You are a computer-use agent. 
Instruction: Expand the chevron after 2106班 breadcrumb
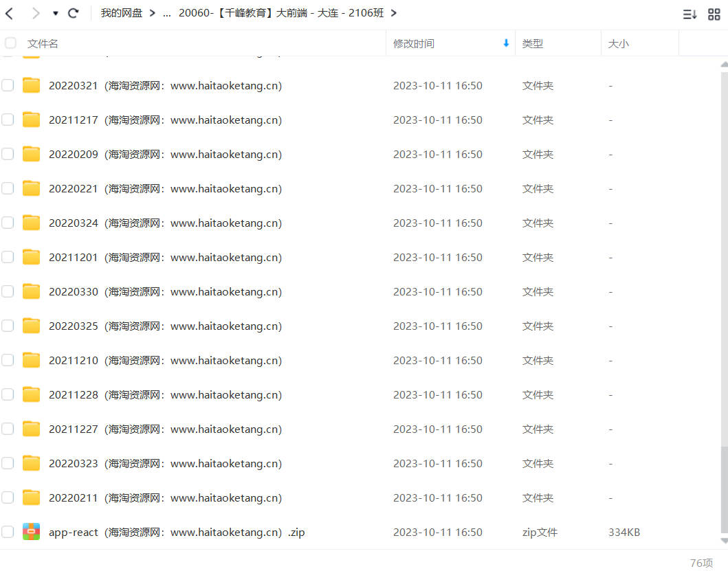(x=394, y=13)
